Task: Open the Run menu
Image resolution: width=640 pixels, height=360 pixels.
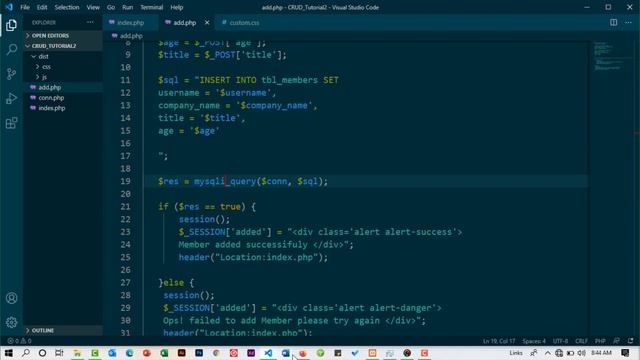Action: click(x=127, y=7)
